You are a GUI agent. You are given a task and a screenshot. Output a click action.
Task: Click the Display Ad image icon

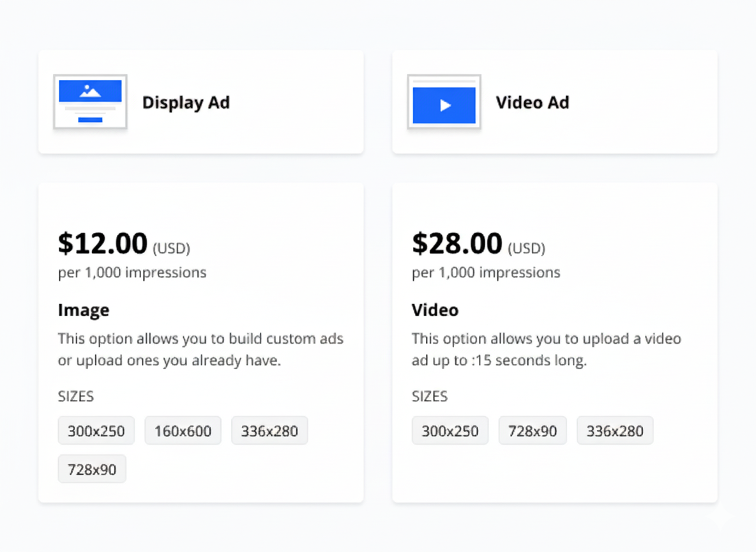click(90, 102)
